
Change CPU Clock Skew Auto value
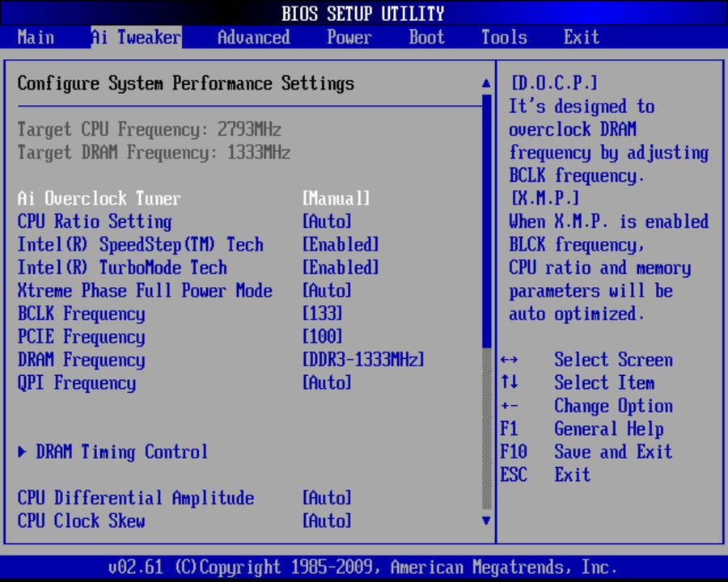pyautogui.click(x=327, y=521)
